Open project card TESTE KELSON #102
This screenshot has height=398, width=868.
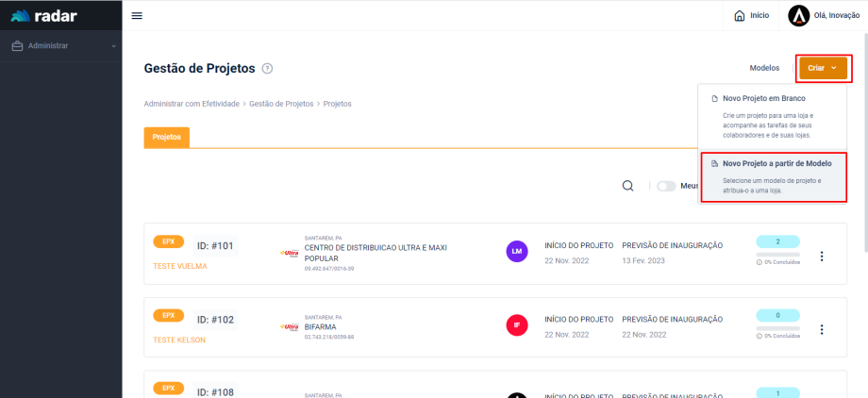tap(179, 340)
